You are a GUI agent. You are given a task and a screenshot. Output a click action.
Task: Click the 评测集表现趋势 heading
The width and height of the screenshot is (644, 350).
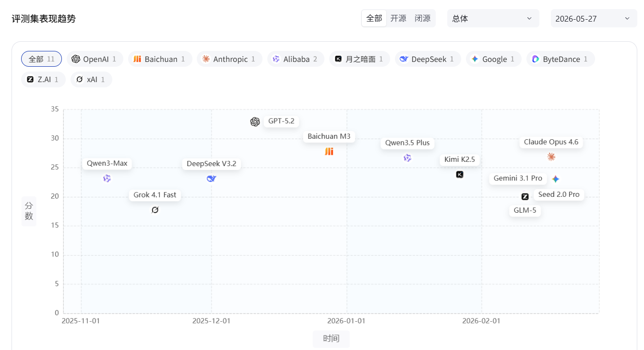coord(44,19)
